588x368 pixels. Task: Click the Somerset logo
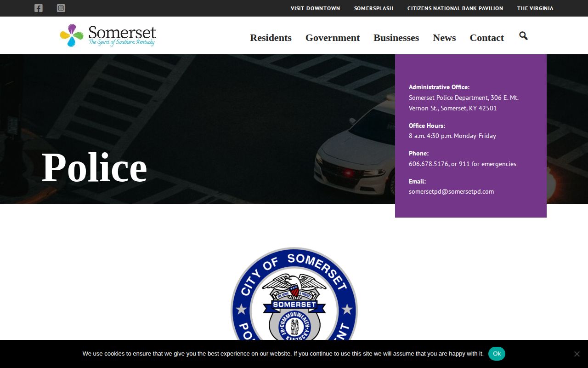click(108, 35)
